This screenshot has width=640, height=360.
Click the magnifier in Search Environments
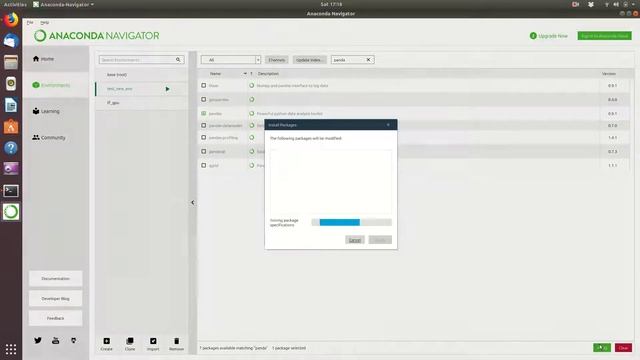(x=178, y=60)
